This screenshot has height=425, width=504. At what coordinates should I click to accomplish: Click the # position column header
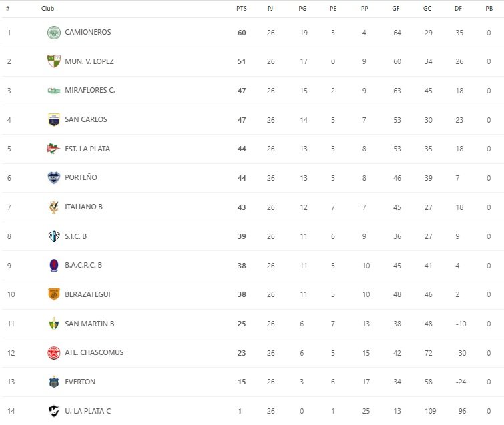[8, 9]
